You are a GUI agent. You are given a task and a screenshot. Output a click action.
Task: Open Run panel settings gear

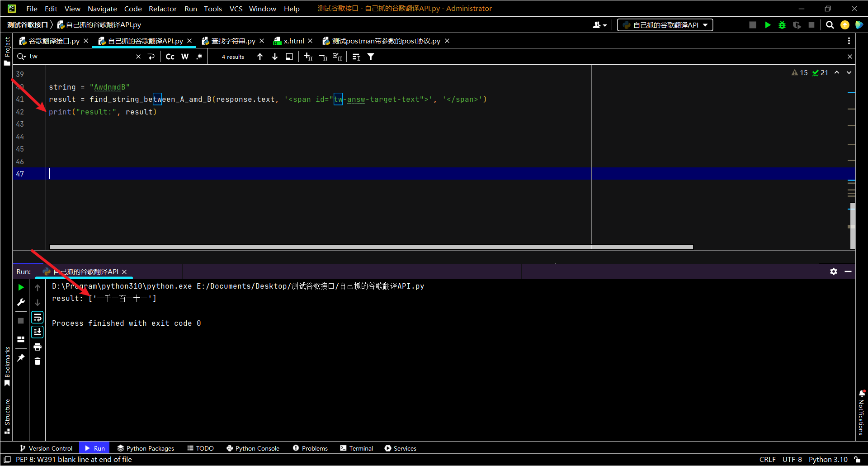(x=833, y=271)
